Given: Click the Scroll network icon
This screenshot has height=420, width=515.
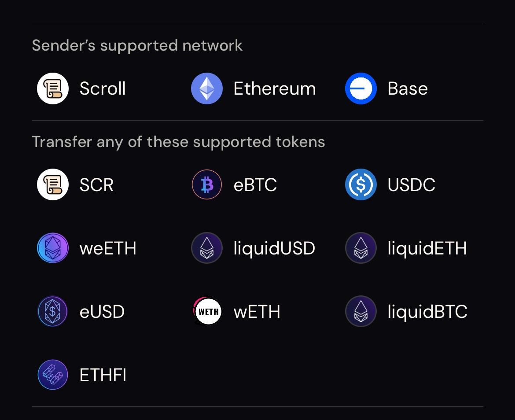Looking at the screenshot, I should pyautogui.click(x=53, y=88).
